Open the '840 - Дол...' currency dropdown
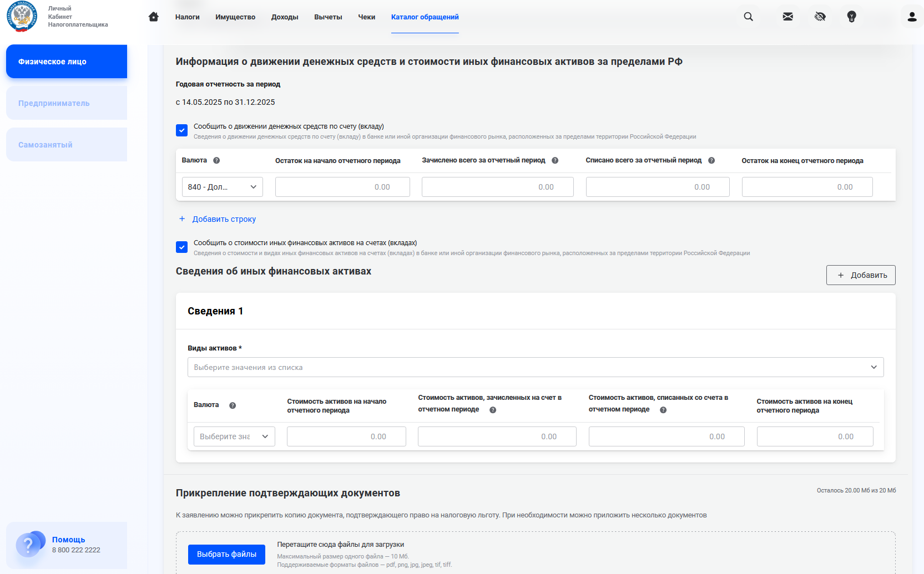 click(222, 187)
